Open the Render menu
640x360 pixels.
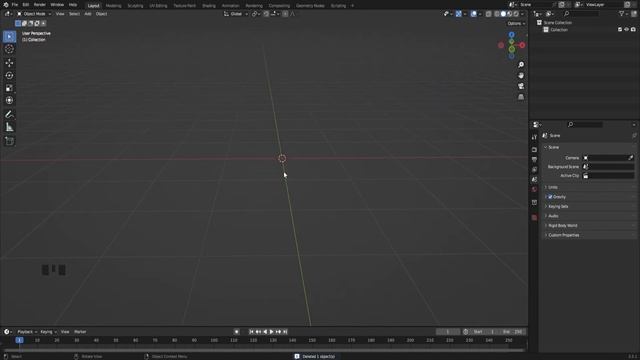[x=40, y=4]
